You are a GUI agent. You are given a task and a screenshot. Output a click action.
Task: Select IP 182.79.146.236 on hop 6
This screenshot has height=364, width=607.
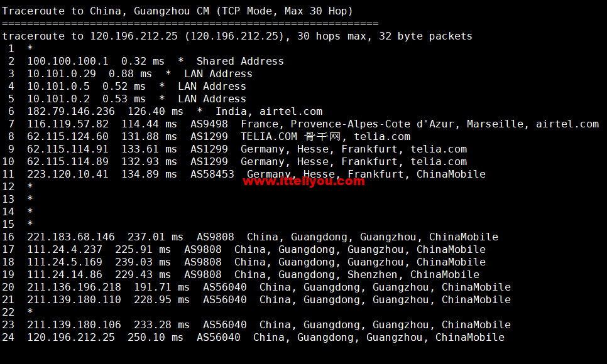[71, 112]
